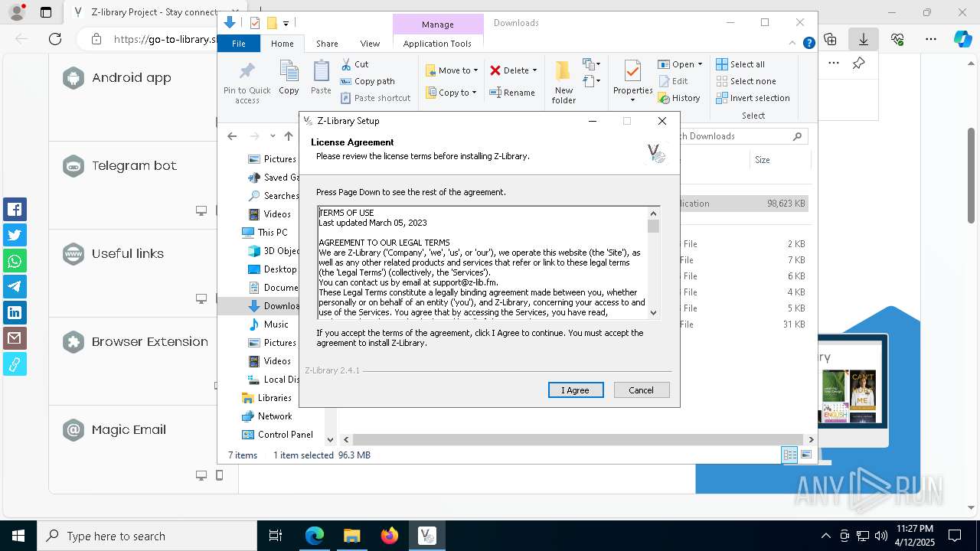Open browser Downloads icon in toolbar

863,39
